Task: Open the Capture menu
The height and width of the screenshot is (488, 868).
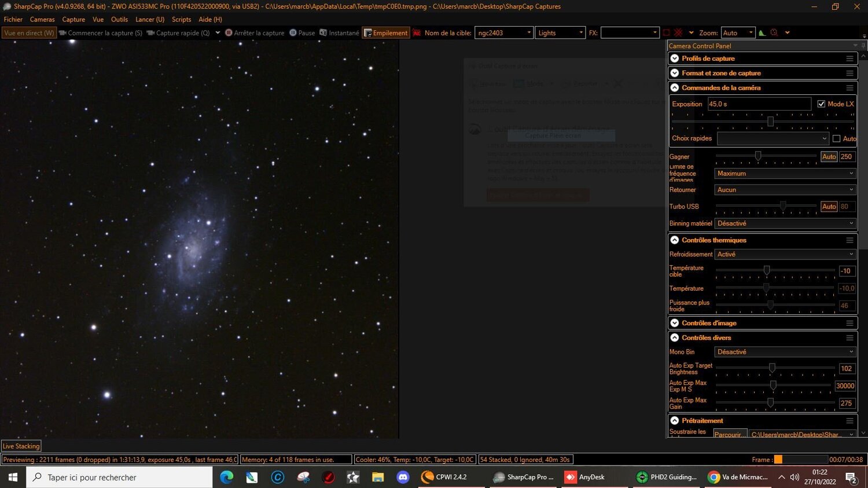Action: point(73,19)
